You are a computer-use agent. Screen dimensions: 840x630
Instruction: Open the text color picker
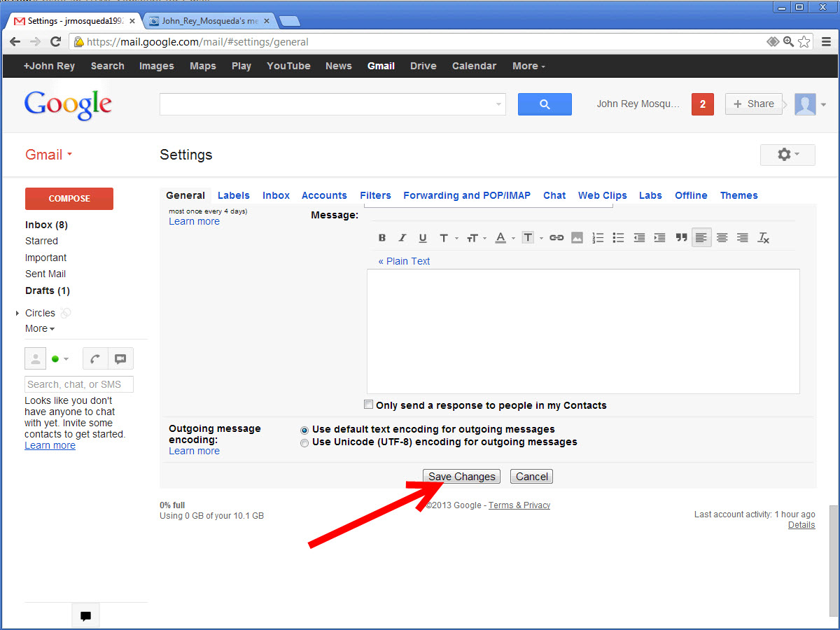pos(504,238)
